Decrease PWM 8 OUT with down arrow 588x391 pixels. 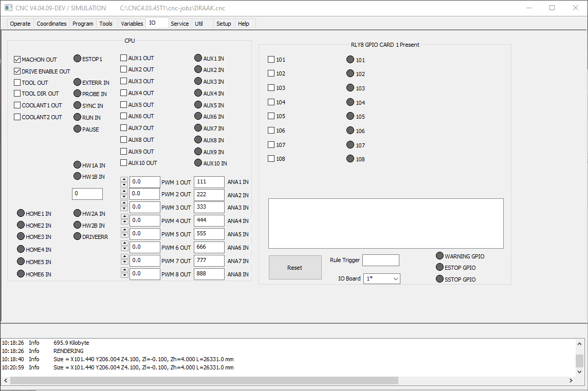click(x=124, y=275)
